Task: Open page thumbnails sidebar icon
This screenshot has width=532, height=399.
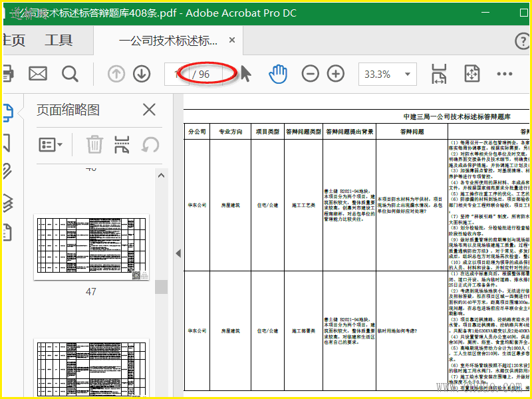Action: tap(8, 113)
